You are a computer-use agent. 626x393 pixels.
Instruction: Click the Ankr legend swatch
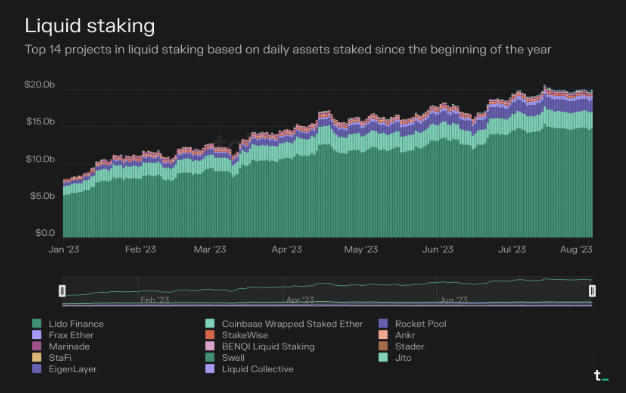point(383,335)
